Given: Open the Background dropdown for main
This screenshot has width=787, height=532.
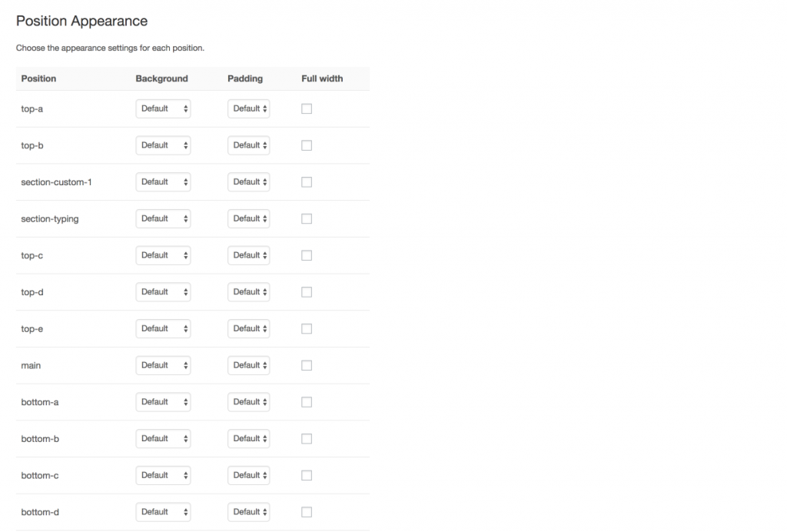Looking at the screenshot, I should coord(163,365).
